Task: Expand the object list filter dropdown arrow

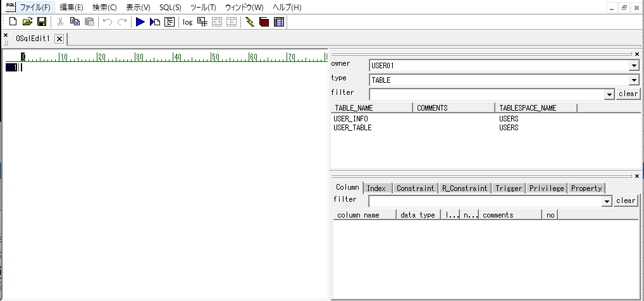Action: tap(609, 94)
